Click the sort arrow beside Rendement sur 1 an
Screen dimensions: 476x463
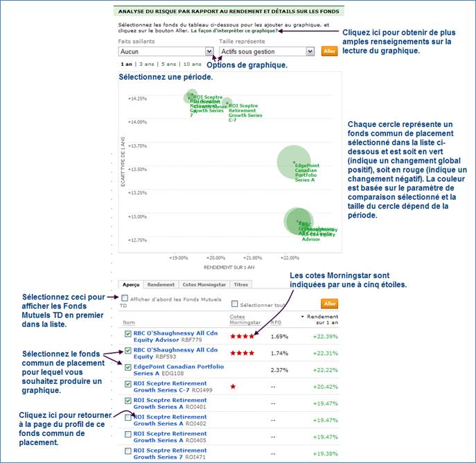(x=303, y=316)
